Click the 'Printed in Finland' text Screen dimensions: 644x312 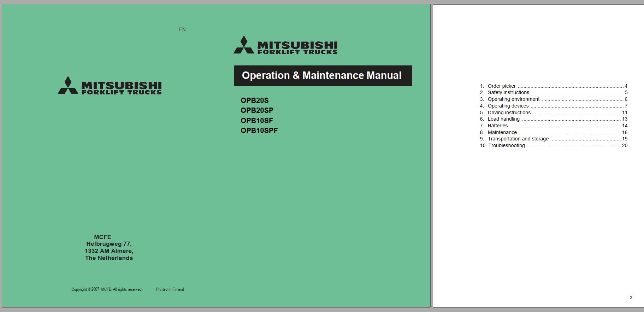coord(170,289)
